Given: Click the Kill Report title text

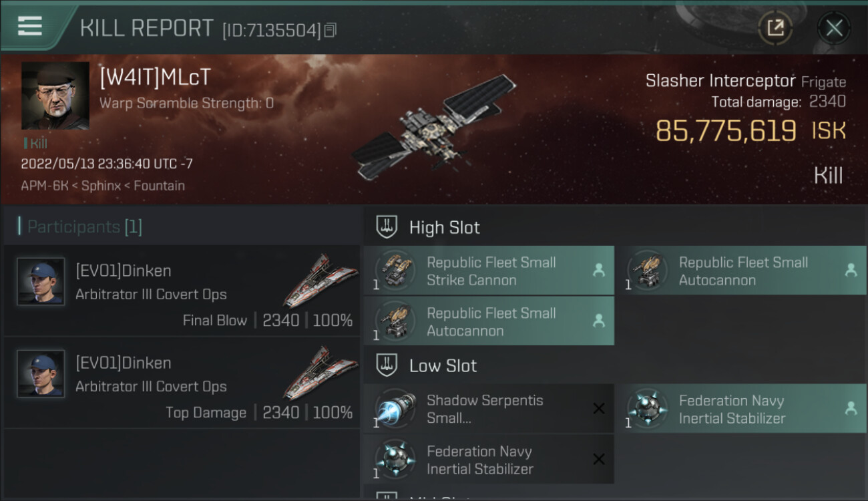Looking at the screenshot, I should pyautogui.click(x=146, y=28).
